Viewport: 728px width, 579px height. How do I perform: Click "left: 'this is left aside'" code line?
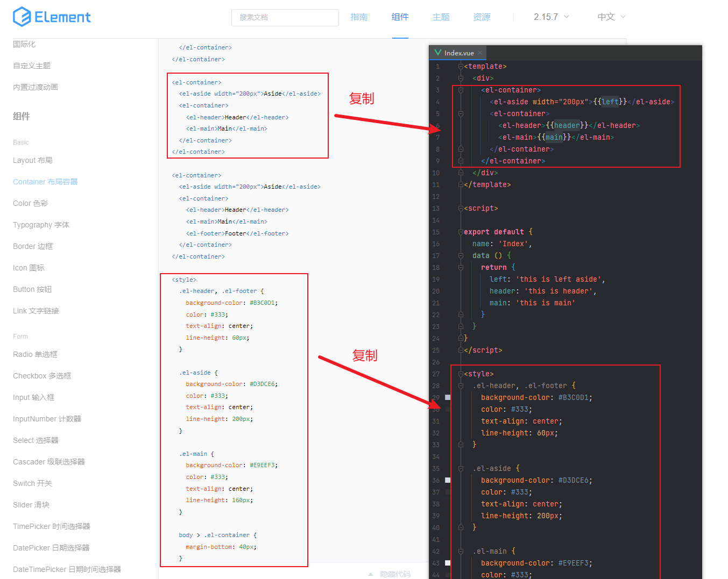(547, 279)
